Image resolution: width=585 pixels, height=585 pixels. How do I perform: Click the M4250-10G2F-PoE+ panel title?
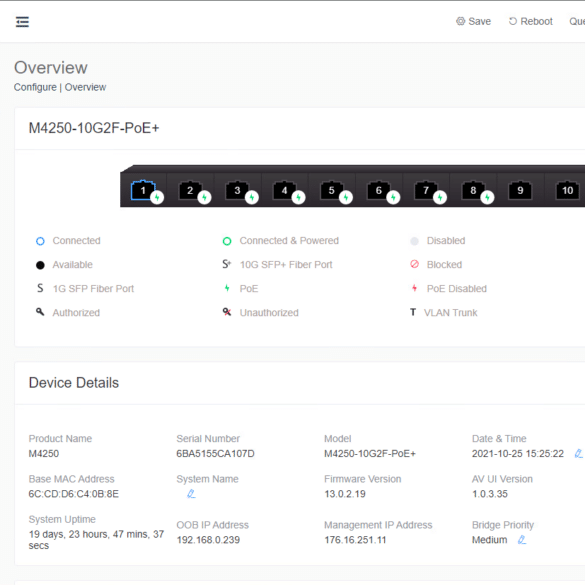[94, 128]
